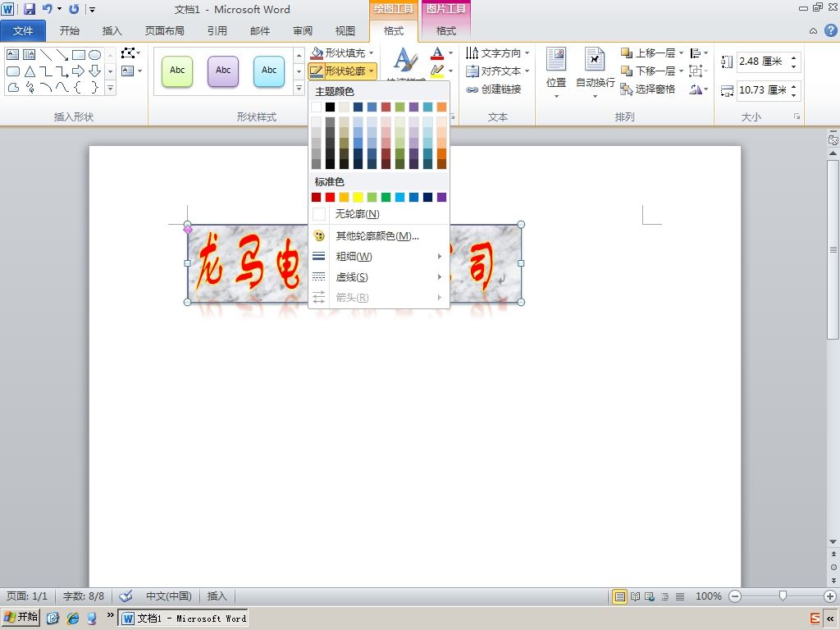This screenshot has width=840, height=630.
Task: Switch to Full Screen Reading view
Action: click(636, 596)
